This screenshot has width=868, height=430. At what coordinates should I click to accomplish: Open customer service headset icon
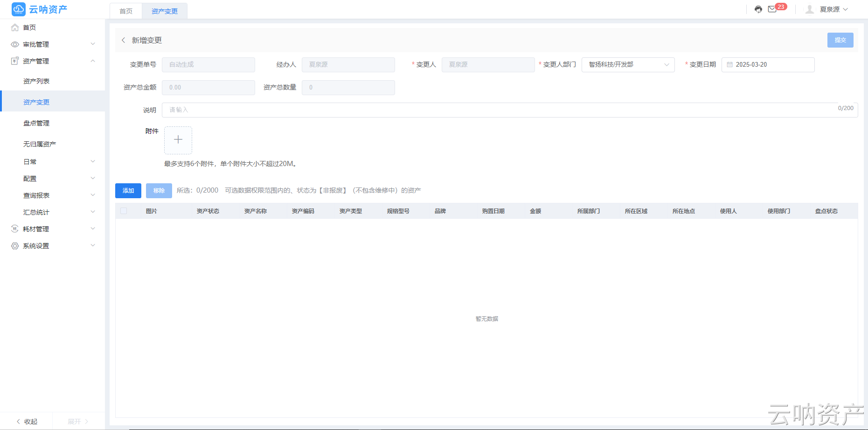point(758,9)
